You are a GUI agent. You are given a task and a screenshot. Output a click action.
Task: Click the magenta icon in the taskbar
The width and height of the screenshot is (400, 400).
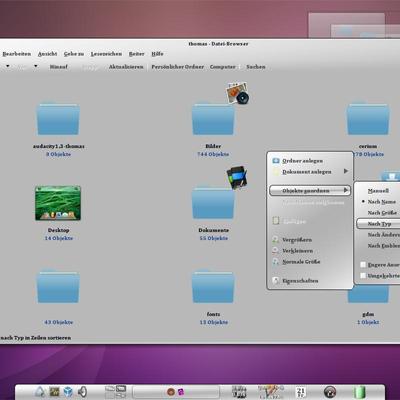tap(181, 392)
